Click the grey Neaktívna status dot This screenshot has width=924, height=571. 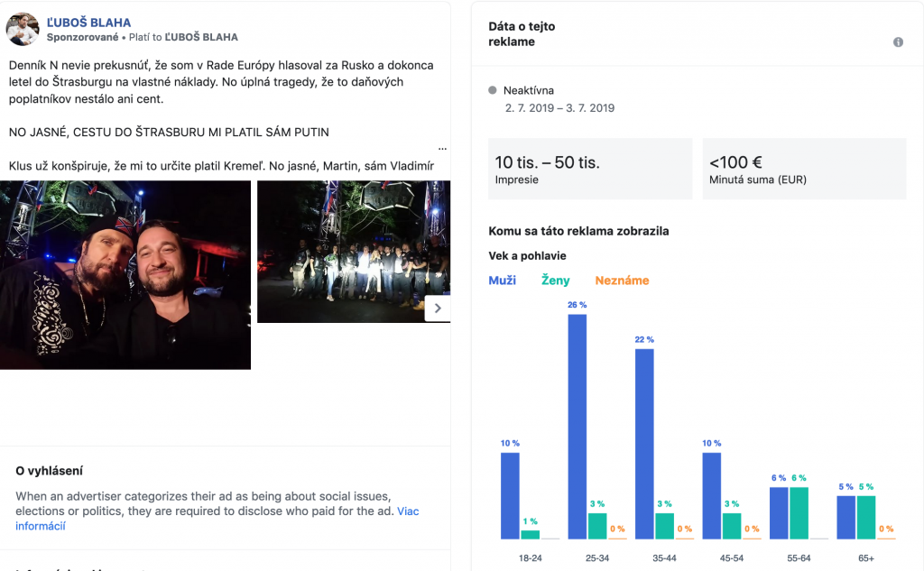coord(493,90)
